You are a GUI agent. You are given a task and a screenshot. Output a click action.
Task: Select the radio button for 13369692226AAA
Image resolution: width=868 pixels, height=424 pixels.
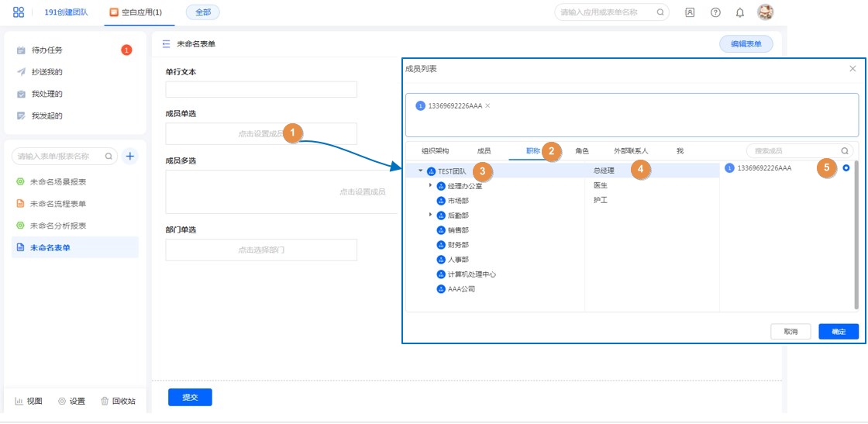coord(846,168)
